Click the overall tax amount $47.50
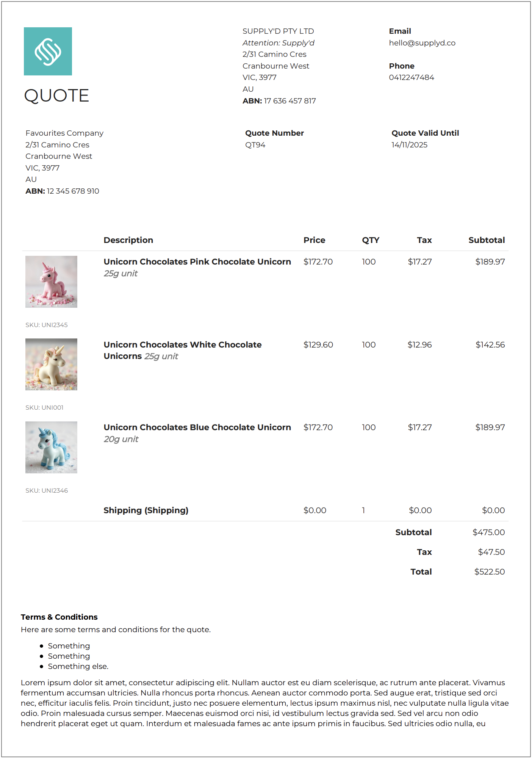 click(491, 552)
